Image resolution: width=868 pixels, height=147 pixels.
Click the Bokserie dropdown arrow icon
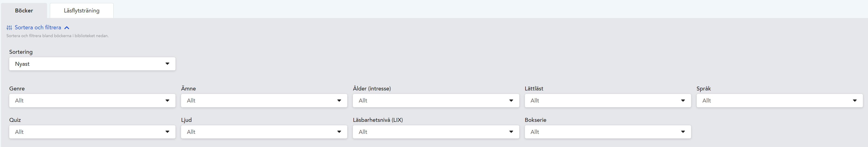683,132
